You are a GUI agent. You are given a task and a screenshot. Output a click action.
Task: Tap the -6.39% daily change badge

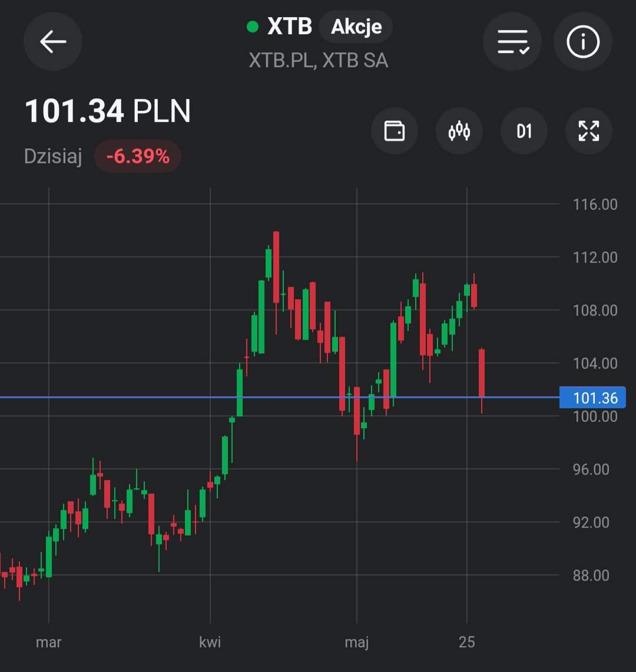(x=138, y=156)
